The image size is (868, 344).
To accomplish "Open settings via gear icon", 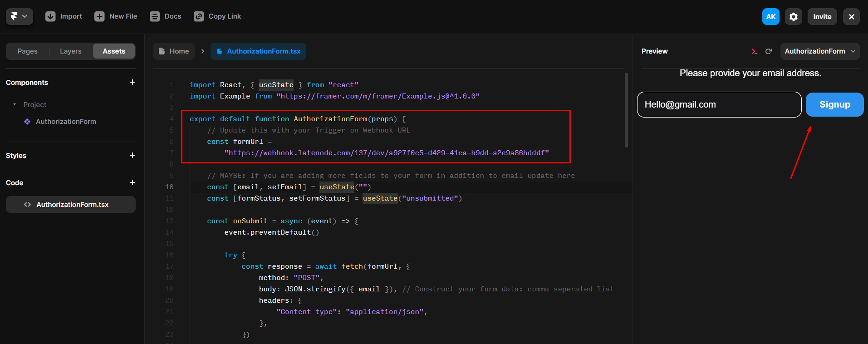I will (x=793, y=17).
